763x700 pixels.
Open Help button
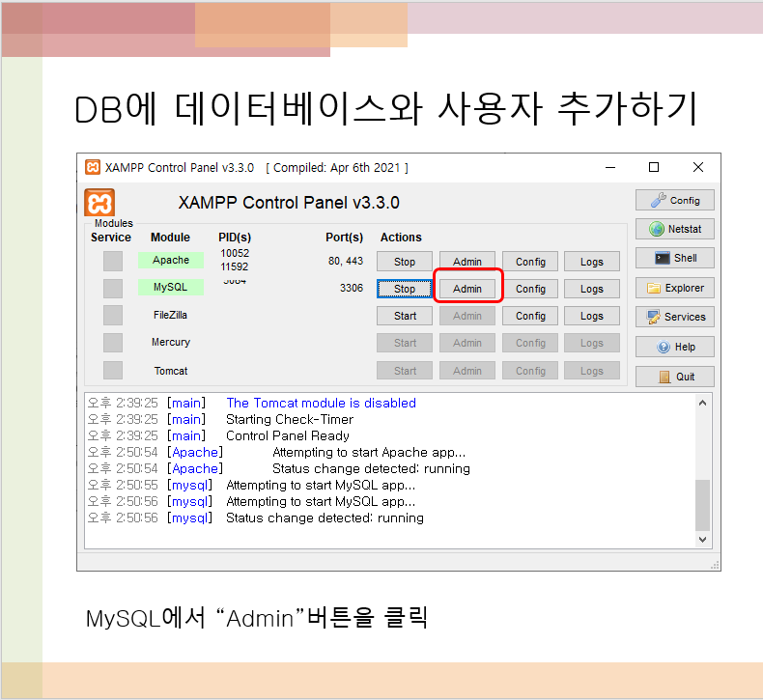tap(674, 347)
